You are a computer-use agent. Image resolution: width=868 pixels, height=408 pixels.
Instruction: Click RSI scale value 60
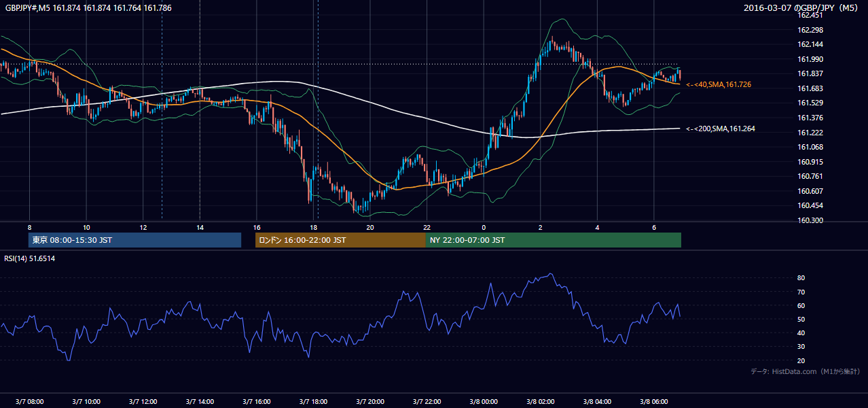coord(801,305)
